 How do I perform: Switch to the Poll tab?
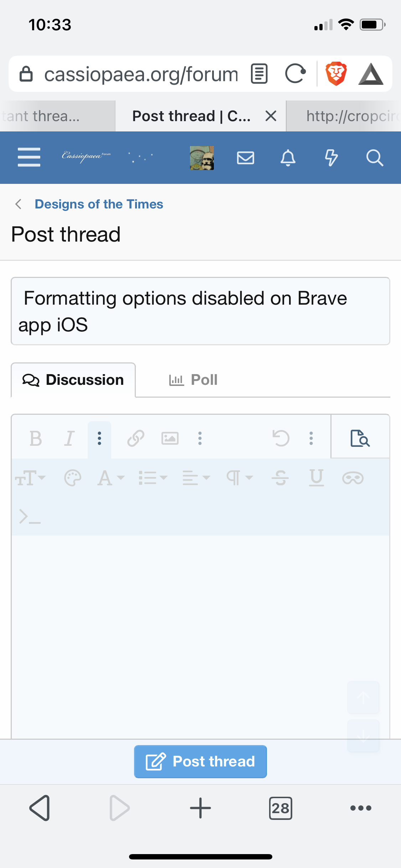(194, 380)
